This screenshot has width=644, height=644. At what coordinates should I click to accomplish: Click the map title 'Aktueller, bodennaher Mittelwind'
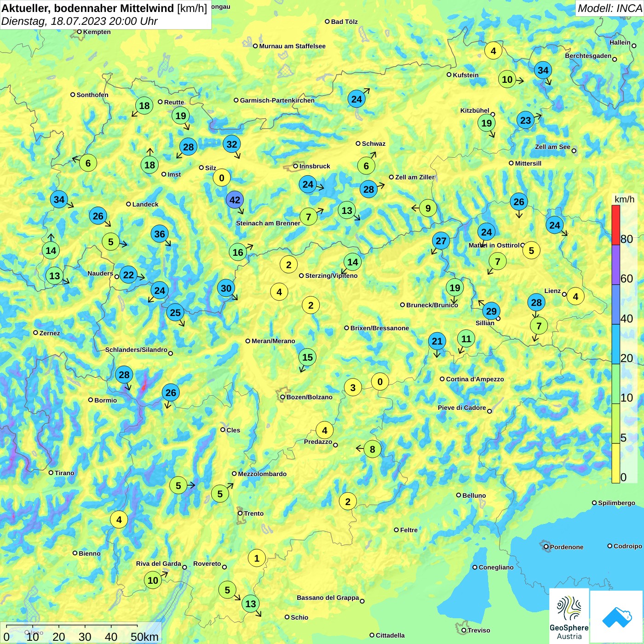coord(88,8)
